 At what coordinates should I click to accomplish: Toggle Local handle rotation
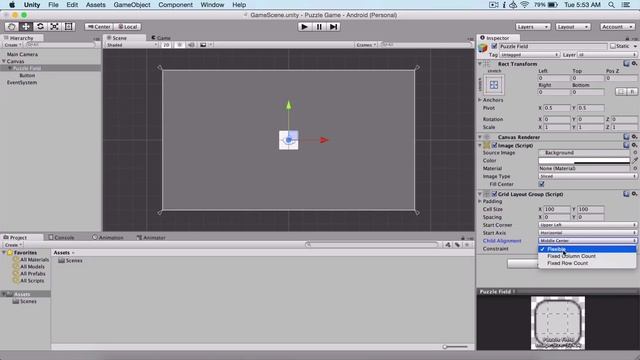[x=128, y=27]
